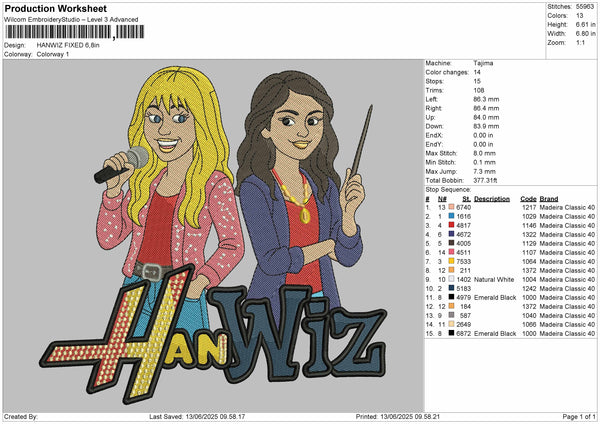Viewport: 600px width, 424px height.
Task: Click the Max Stitch value '8.0 mm'
Action: point(484,153)
